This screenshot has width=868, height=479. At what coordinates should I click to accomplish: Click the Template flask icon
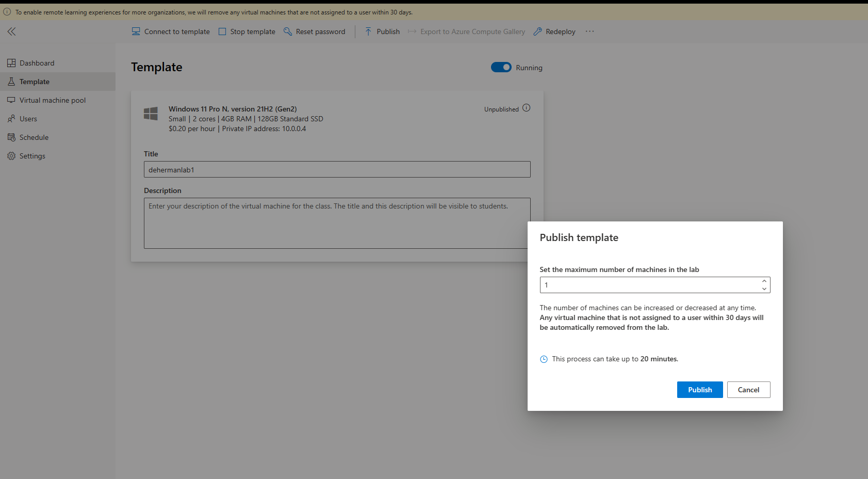pyautogui.click(x=11, y=82)
